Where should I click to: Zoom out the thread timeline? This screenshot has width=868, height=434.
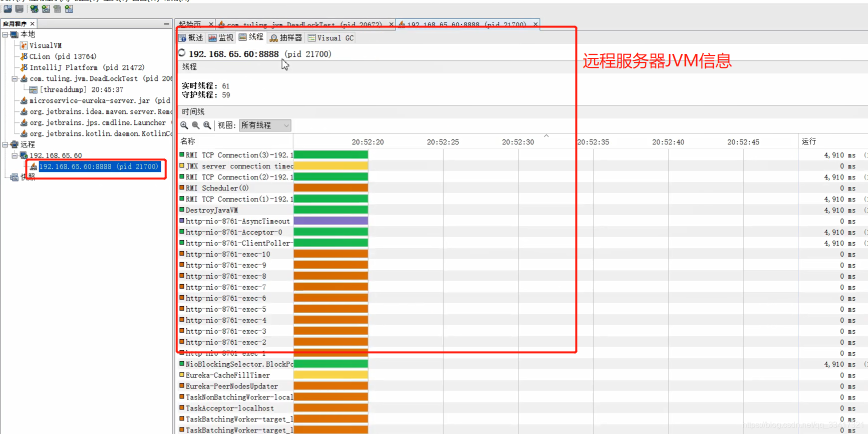(x=195, y=125)
